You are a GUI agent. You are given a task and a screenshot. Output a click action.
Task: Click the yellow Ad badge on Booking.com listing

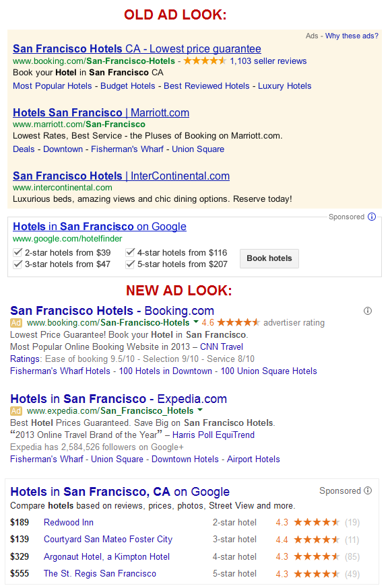point(16,323)
